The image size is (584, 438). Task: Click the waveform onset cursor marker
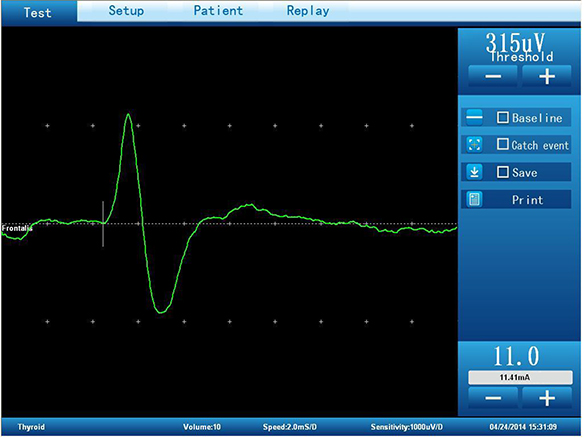pos(103,223)
